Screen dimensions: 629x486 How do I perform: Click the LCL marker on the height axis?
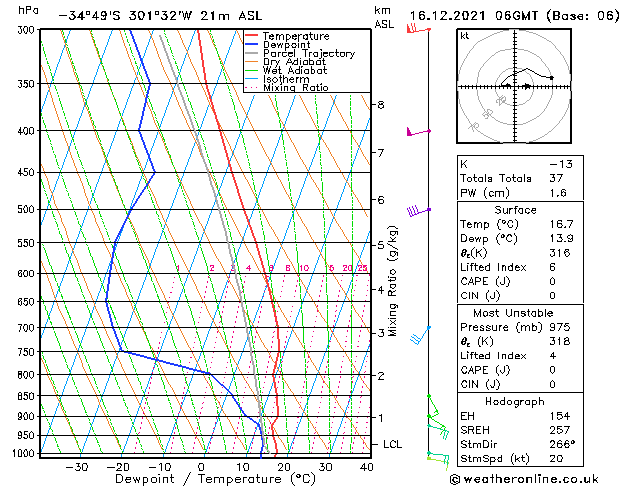pyautogui.click(x=393, y=443)
